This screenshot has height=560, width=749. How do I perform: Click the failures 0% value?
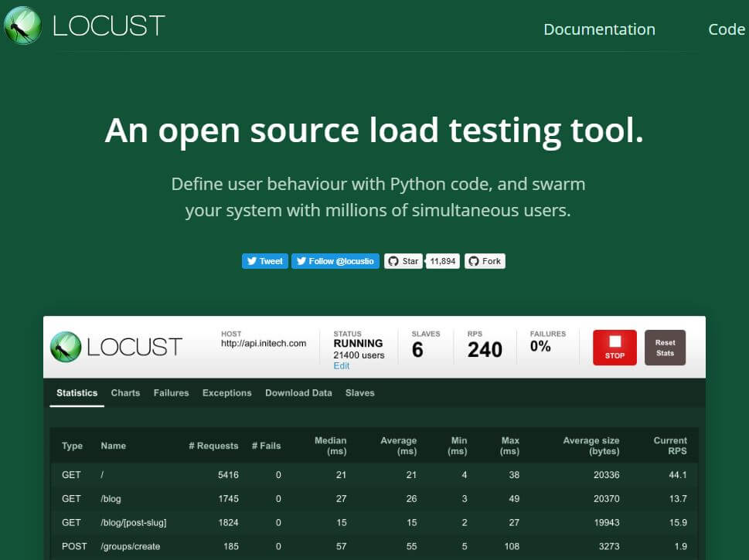(x=540, y=347)
